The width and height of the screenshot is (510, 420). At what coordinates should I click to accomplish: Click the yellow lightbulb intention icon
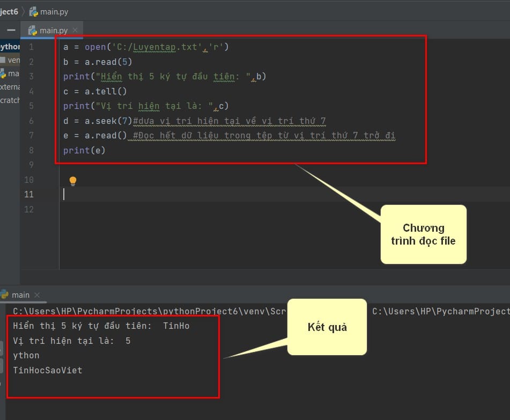(73, 181)
